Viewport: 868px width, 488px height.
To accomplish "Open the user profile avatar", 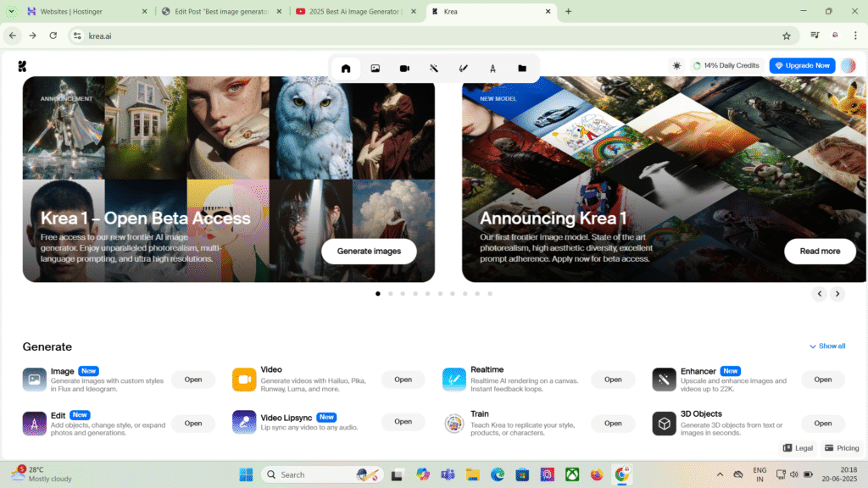I will (x=848, y=66).
